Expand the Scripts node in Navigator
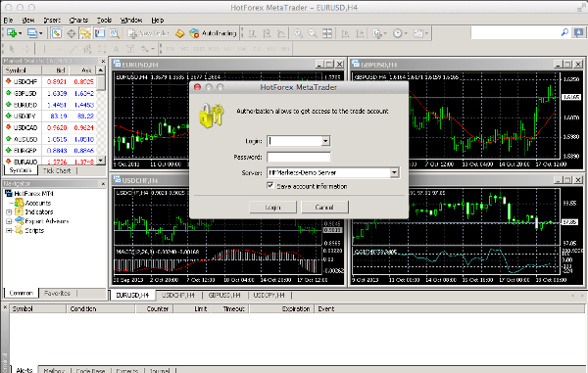The image size is (588, 373). coord(9,230)
